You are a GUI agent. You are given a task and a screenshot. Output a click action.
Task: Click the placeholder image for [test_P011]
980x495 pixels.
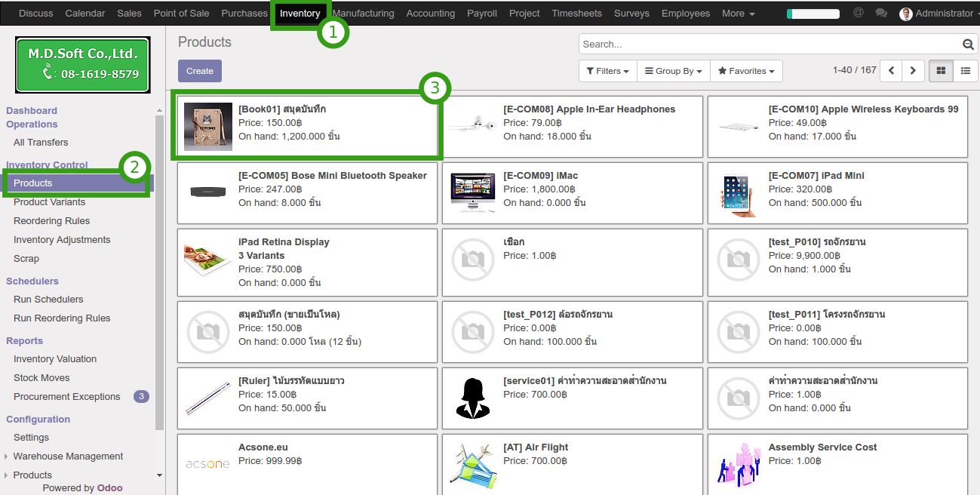(738, 331)
